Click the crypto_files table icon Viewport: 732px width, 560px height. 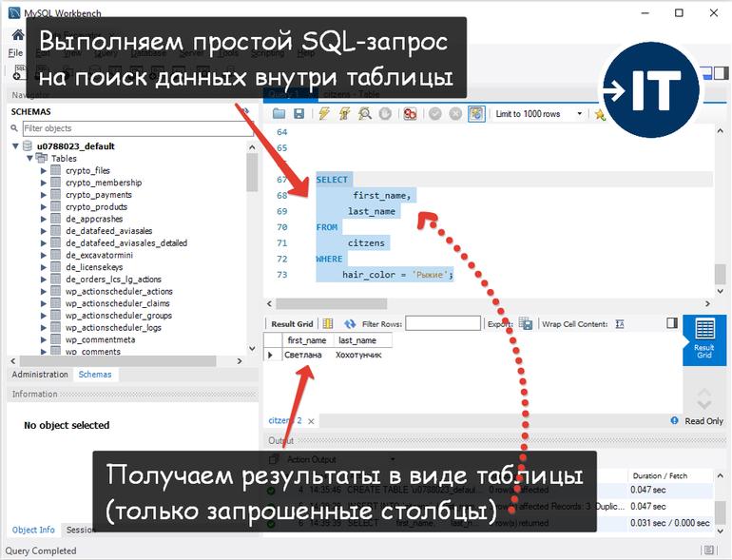pyautogui.click(x=55, y=170)
